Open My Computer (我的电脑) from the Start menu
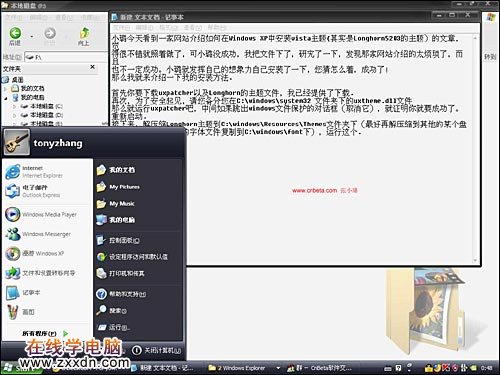Viewport: 500px width, 375px height. click(x=138, y=220)
